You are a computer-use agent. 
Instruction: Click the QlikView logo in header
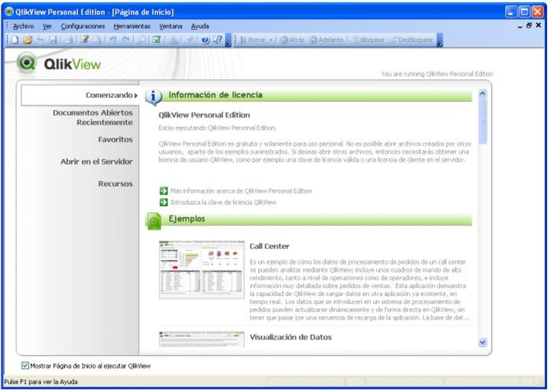[x=59, y=64]
